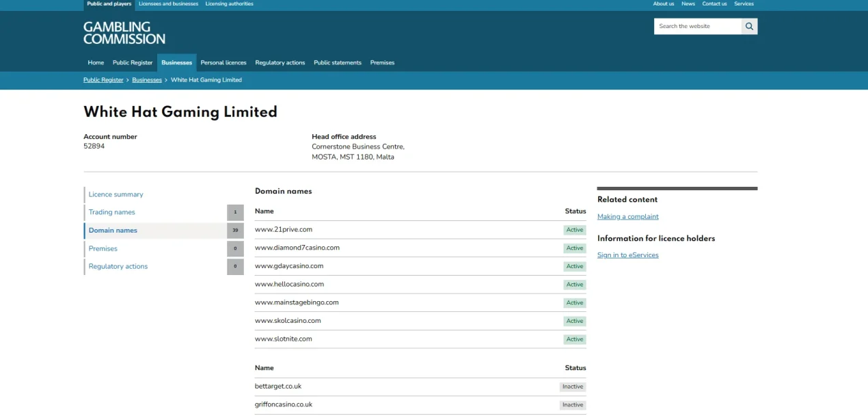Open Public Register navigation item
Image resolution: width=868 pixels, height=416 pixels.
133,62
